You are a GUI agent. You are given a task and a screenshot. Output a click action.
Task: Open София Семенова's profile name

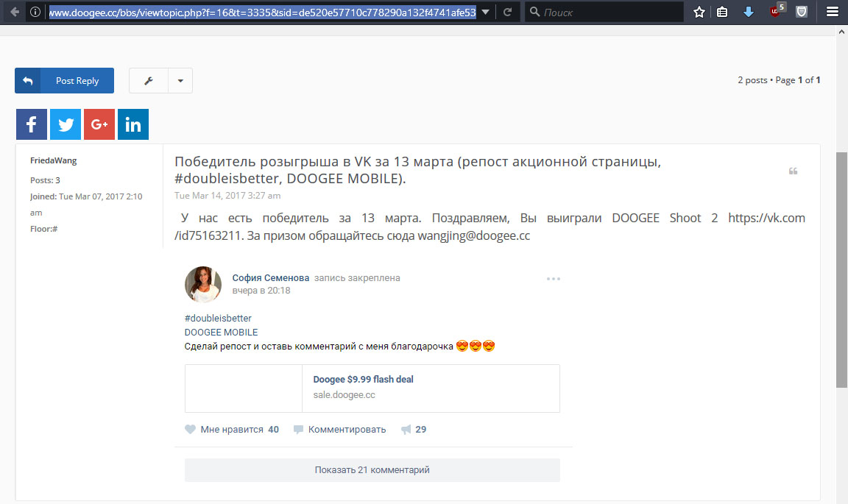point(271,278)
